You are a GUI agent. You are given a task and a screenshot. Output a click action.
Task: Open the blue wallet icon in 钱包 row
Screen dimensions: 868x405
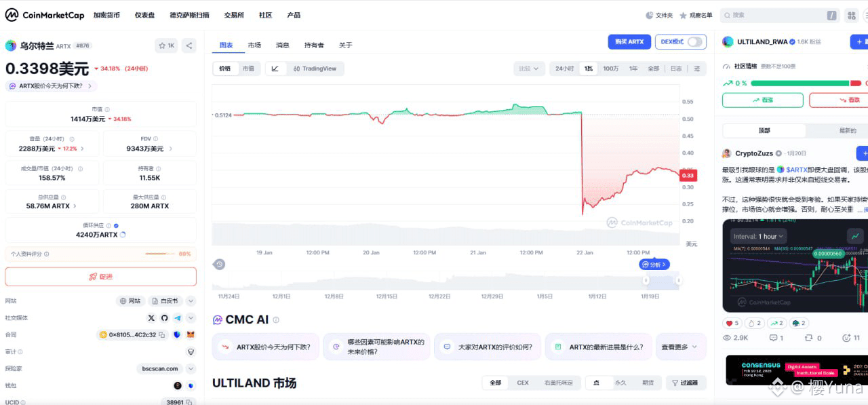pyautogui.click(x=191, y=385)
